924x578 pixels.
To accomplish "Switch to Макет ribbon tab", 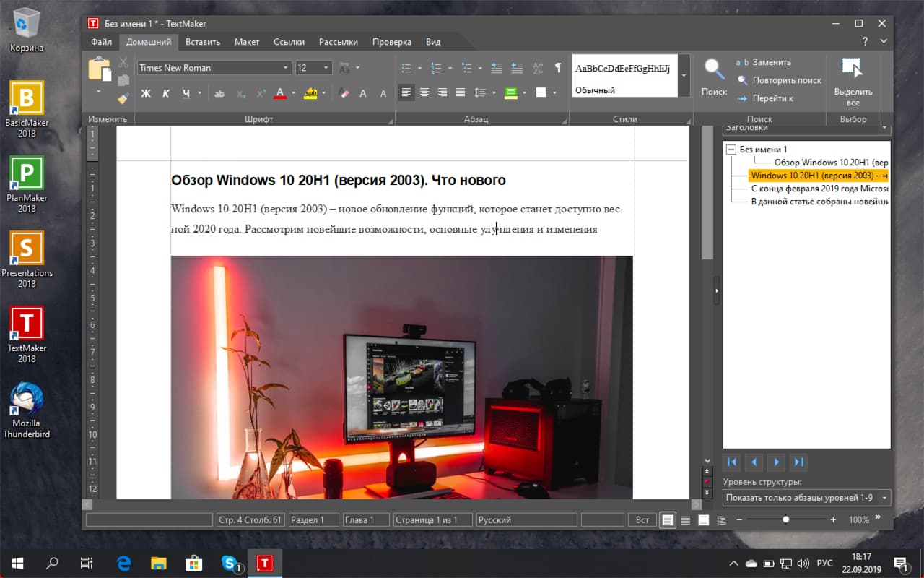I will [x=247, y=42].
